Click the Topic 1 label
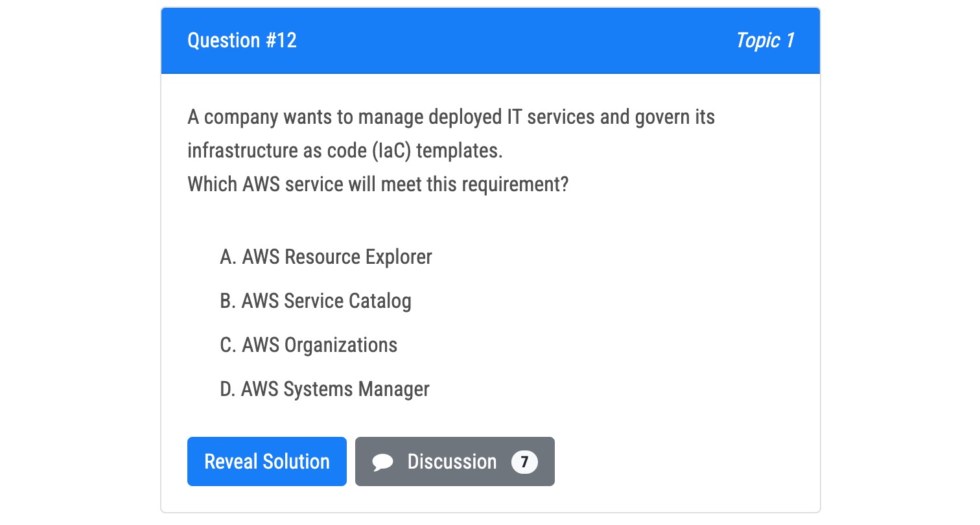The image size is (980, 525). pos(765,40)
